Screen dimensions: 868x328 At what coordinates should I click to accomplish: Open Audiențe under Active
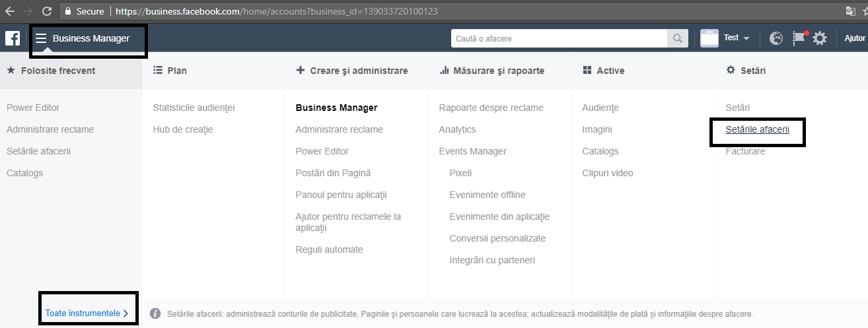coord(600,108)
